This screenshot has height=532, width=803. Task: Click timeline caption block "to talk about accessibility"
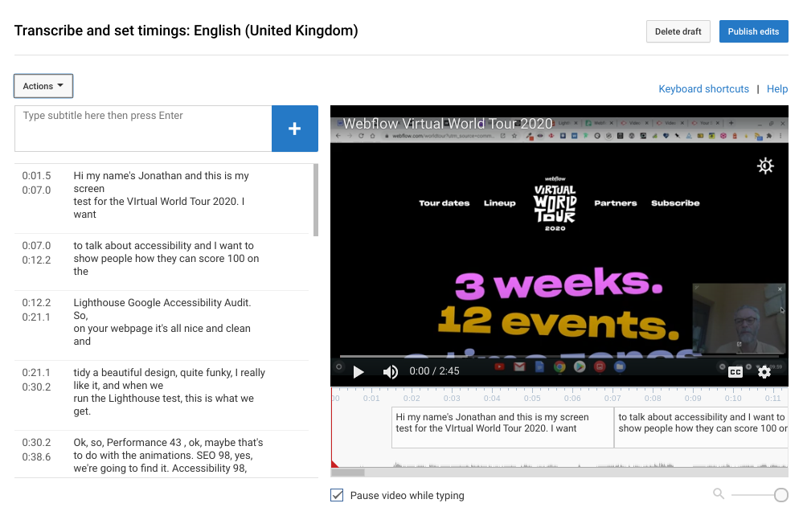pyautogui.click(x=701, y=428)
